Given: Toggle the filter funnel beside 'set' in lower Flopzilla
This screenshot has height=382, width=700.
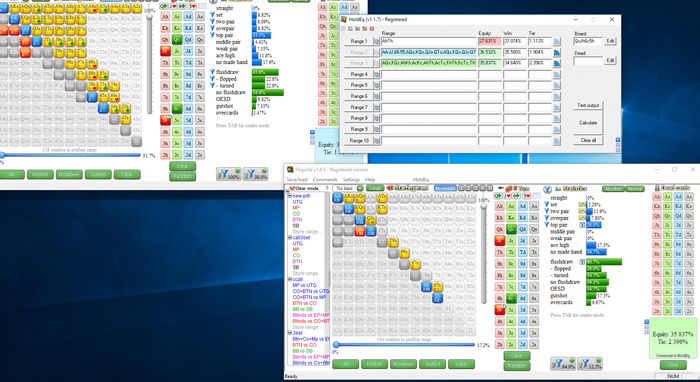Looking at the screenshot, I should [547, 204].
